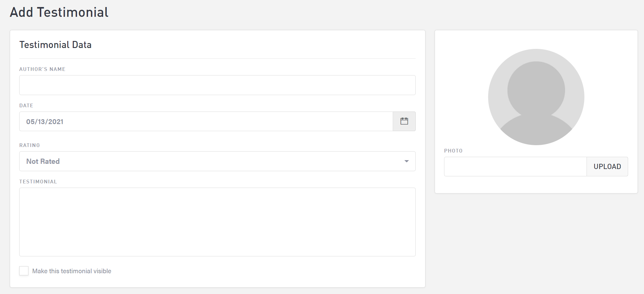
Task: Open the 'Not Rated' rating selector
Action: 214,161
